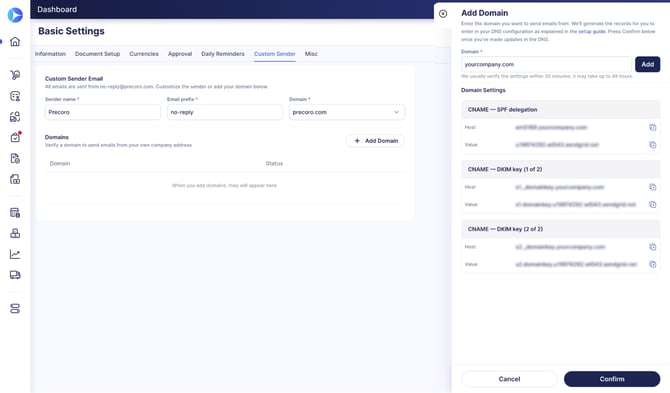The width and height of the screenshot is (670, 393).
Task: Click the Cancel button
Action: click(x=509, y=379)
